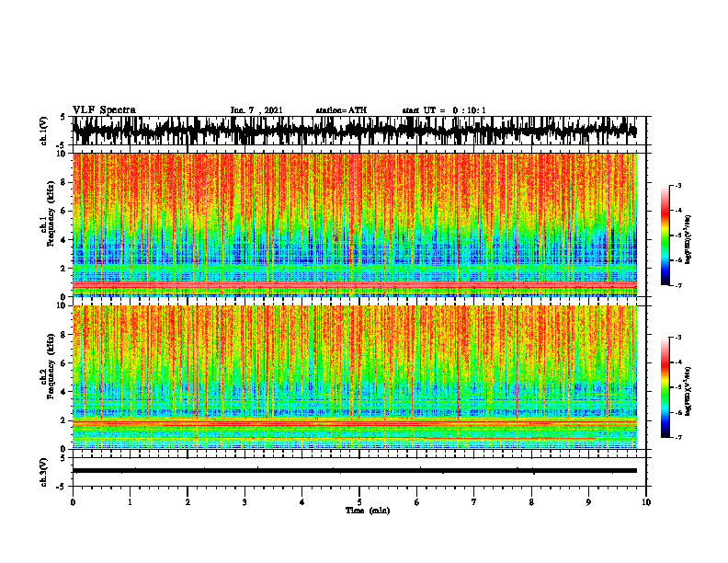
Task: Click time axis tick label "2"
Action: [188, 502]
